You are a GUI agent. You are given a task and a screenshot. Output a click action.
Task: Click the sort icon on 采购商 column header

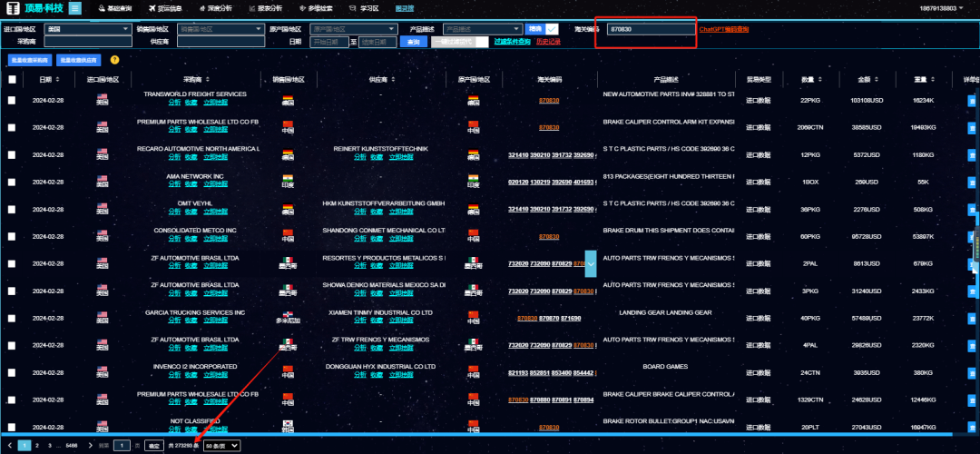click(x=208, y=79)
